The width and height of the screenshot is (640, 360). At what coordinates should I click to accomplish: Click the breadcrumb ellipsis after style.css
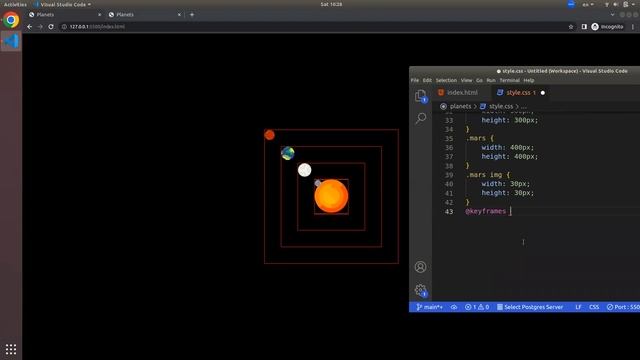pyautogui.click(x=524, y=107)
